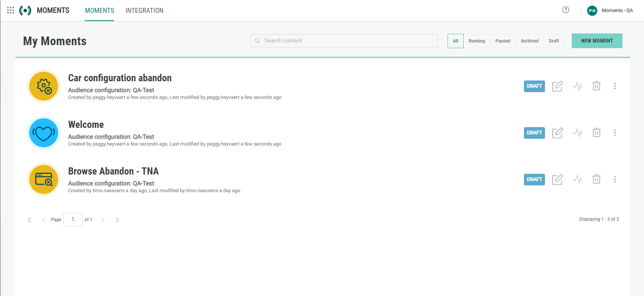The width and height of the screenshot is (644, 296).
Task: Go to the next page arrow
Action: (102, 220)
